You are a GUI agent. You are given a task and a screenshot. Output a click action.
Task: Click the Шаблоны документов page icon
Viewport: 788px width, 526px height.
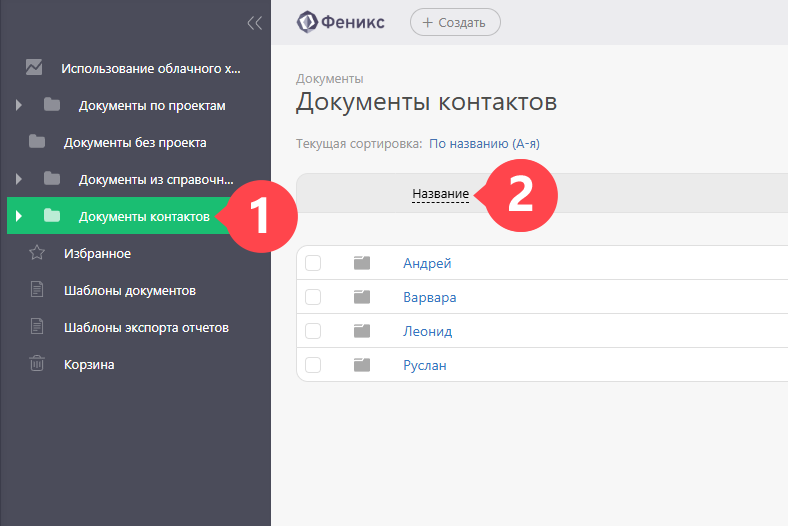[37, 289]
